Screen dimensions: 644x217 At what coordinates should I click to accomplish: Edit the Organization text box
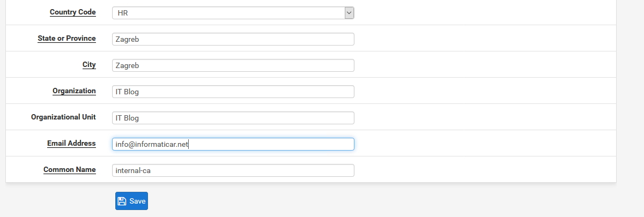tap(233, 92)
